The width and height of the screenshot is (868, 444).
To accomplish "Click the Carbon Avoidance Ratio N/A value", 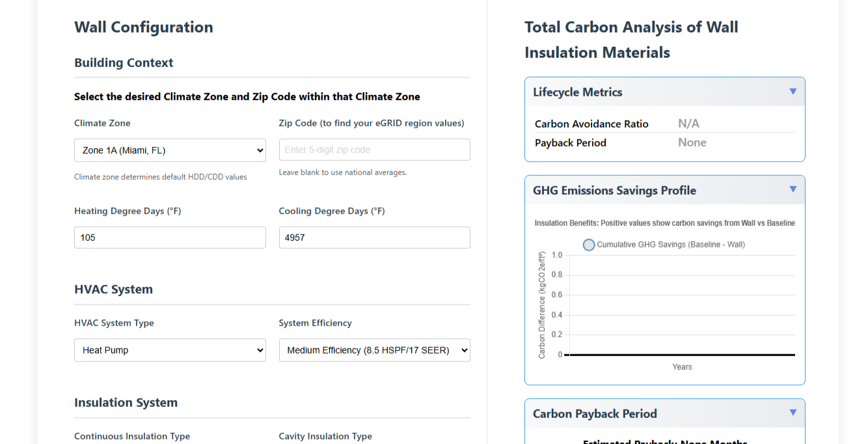I will 688,124.
